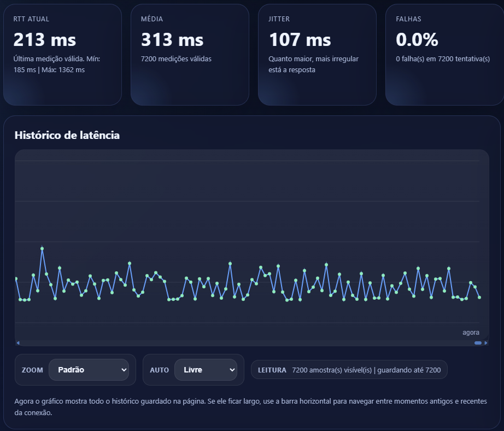This screenshot has height=431, width=504.
Task: Click the first data point at chart's left edge
Action: pyautogui.click(x=16, y=279)
